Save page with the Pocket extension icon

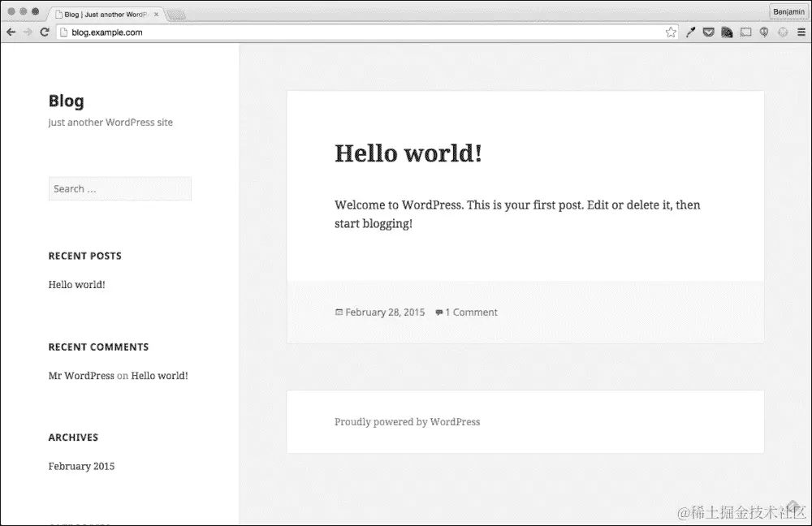tap(708, 32)
